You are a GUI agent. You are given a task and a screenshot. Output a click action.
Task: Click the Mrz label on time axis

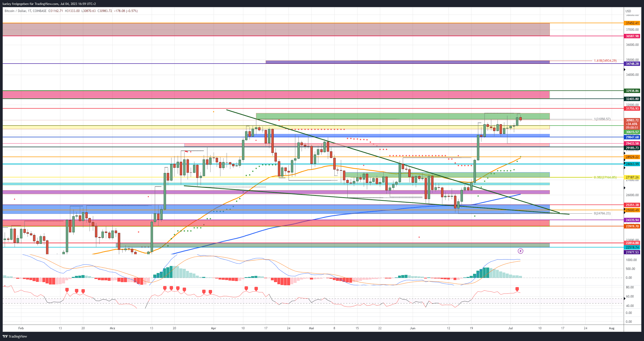(x=112, y=328)
